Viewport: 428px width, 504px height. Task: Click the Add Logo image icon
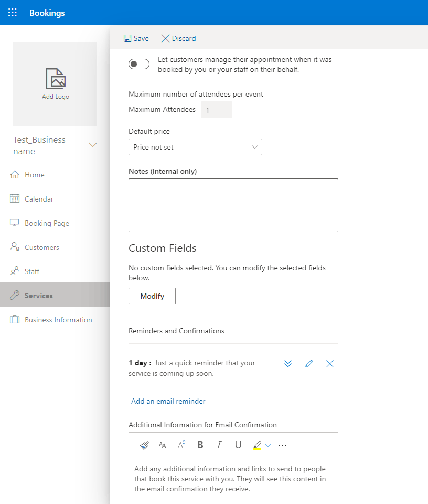[x=56, y=78]
